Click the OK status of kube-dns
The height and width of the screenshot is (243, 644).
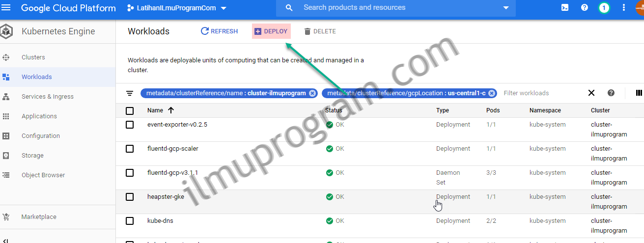(335, 221)
